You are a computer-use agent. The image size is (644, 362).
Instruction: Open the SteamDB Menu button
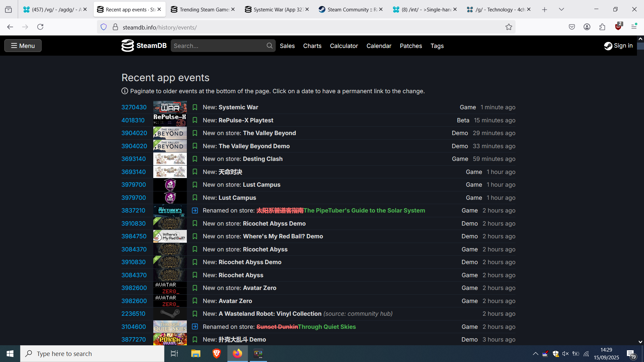pos(23,46)
